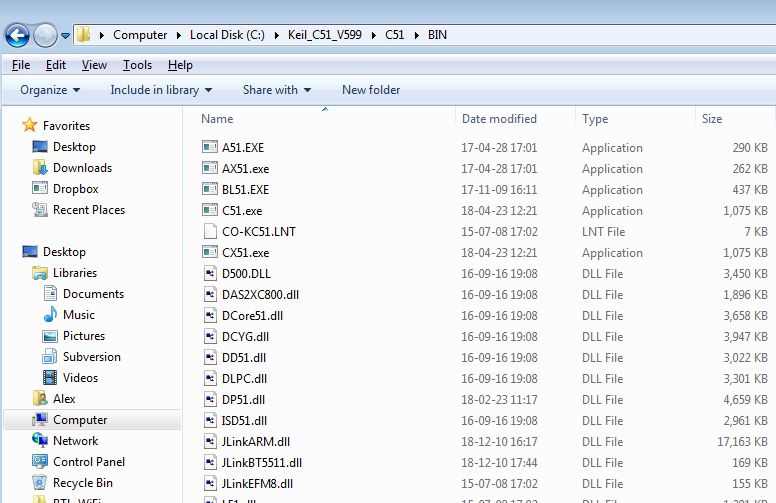Select Computer in the navigation tree

[x=80, y=420]
